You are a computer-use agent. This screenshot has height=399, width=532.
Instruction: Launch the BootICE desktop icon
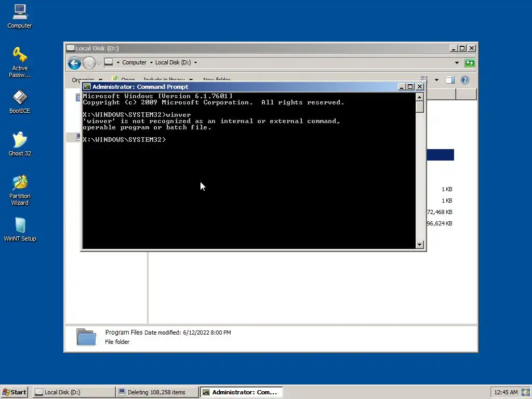click(20, 102)
